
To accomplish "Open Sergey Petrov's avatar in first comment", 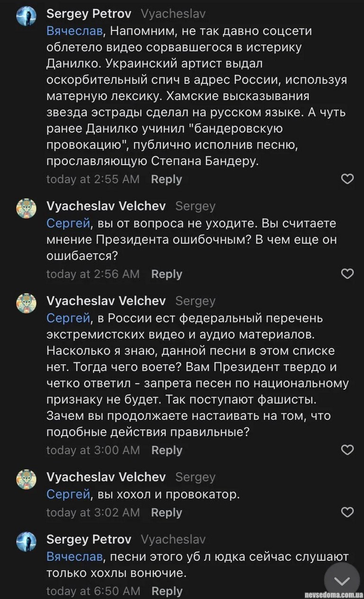I will tap(27, 17).
